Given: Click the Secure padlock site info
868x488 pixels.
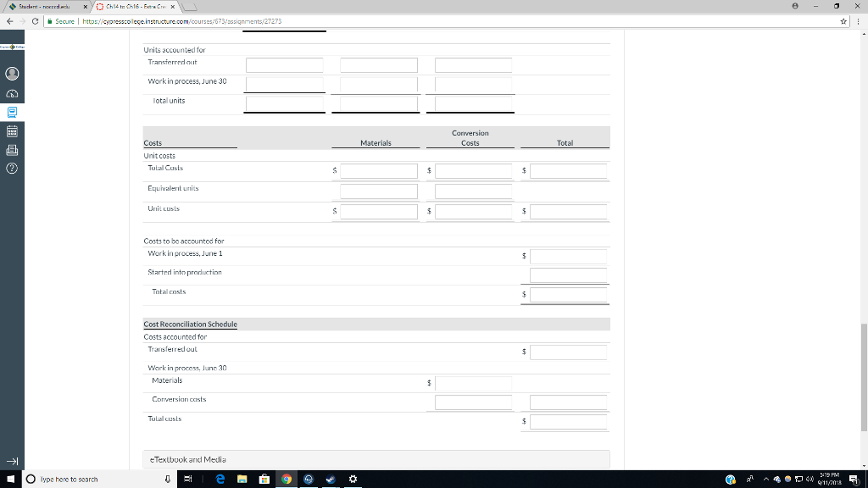Looking at the screenshot, I should coord(61,21).
